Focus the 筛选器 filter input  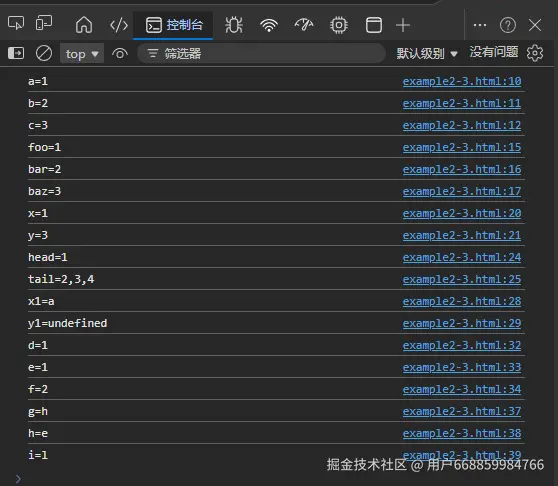262,53
